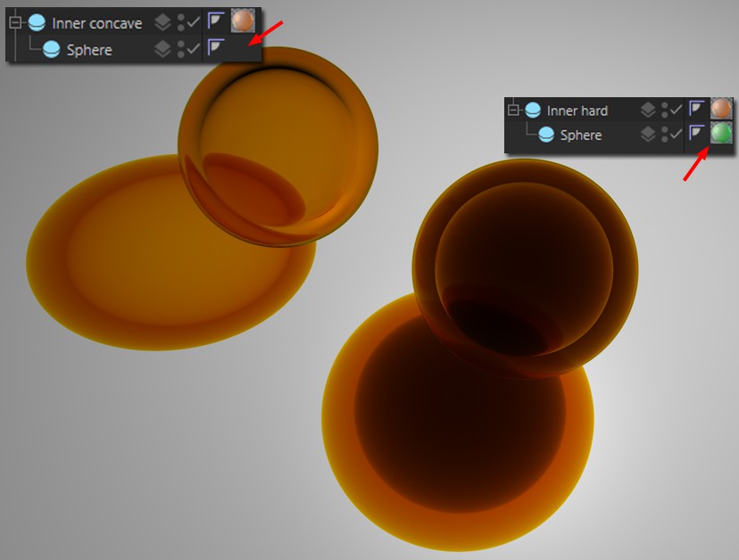Select Phong tag of Sphere under Inner hard
Viewport: 739px width, 560px height.
697,135
